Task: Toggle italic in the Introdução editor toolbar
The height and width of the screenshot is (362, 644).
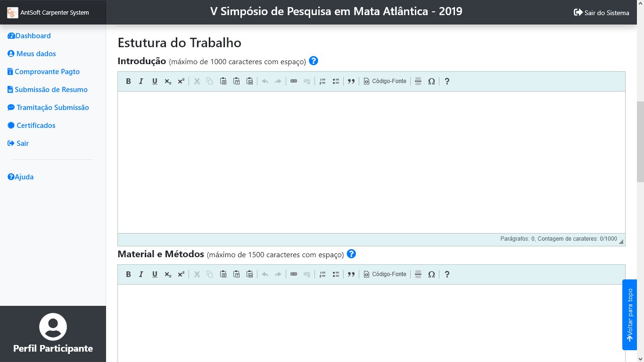Action: coord(141,81)
